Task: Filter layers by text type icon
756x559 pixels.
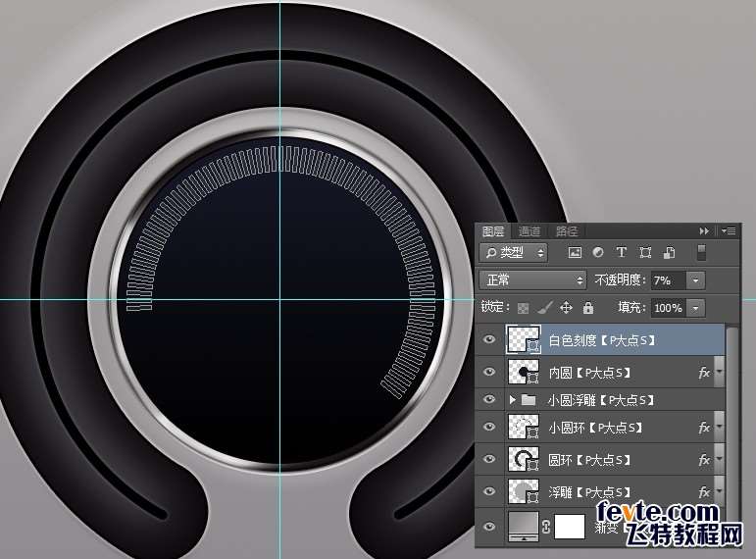Action: pyautogui.click(x=621, y=252)
